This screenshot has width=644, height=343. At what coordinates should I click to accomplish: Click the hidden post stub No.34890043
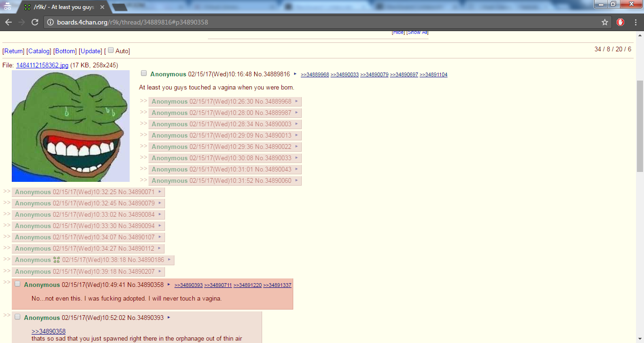(x=225, y=169)
